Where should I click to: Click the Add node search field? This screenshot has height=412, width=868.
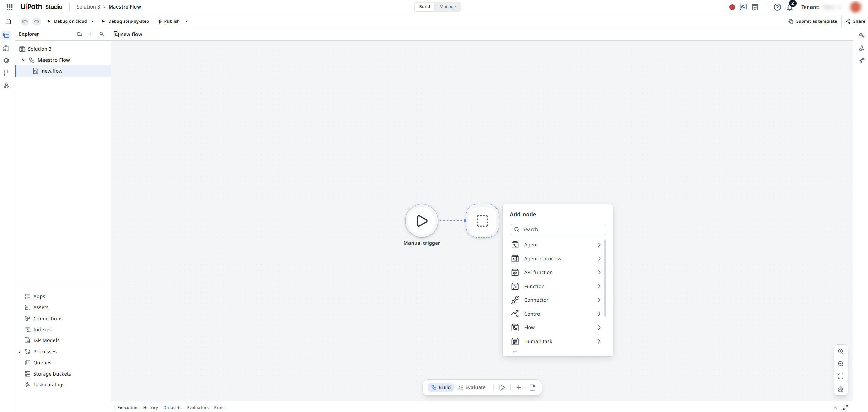coord(558,229)
